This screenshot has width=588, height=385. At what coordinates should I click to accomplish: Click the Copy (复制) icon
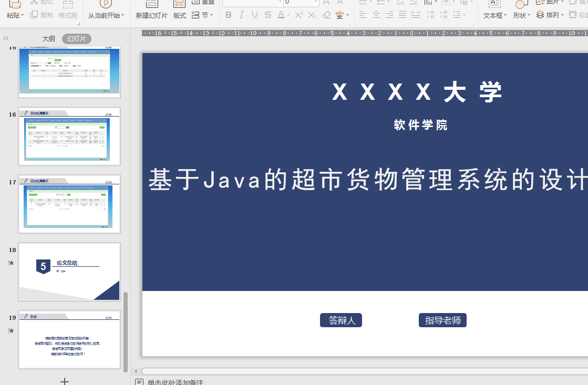[34, 15]
